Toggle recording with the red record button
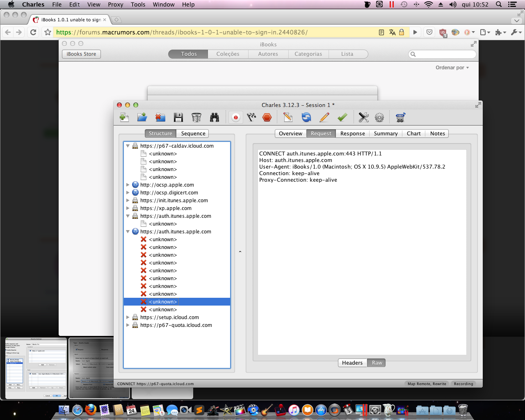 pyautogui.click(x=236, y=117)
